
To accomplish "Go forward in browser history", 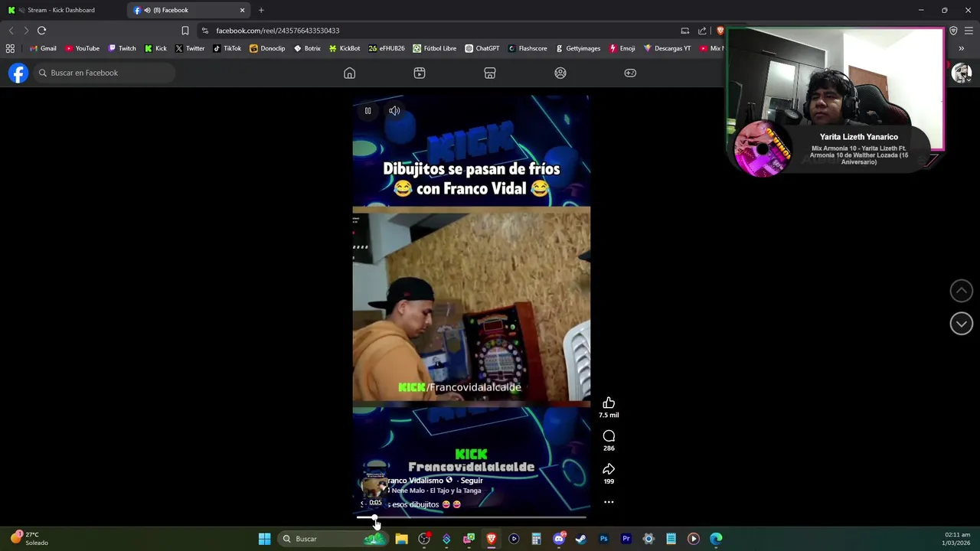I will (26, 31).
